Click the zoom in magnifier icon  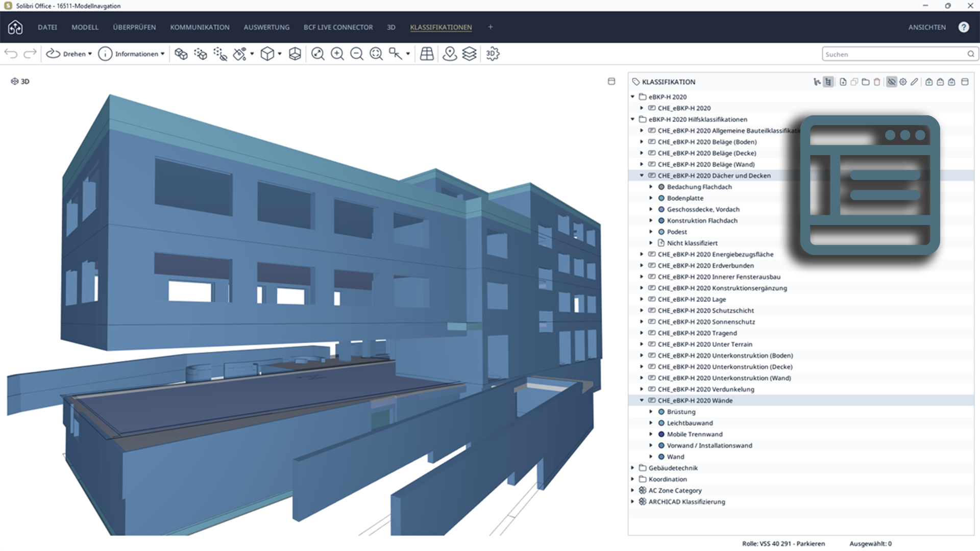pyautogui.click(x=337, y=54)
